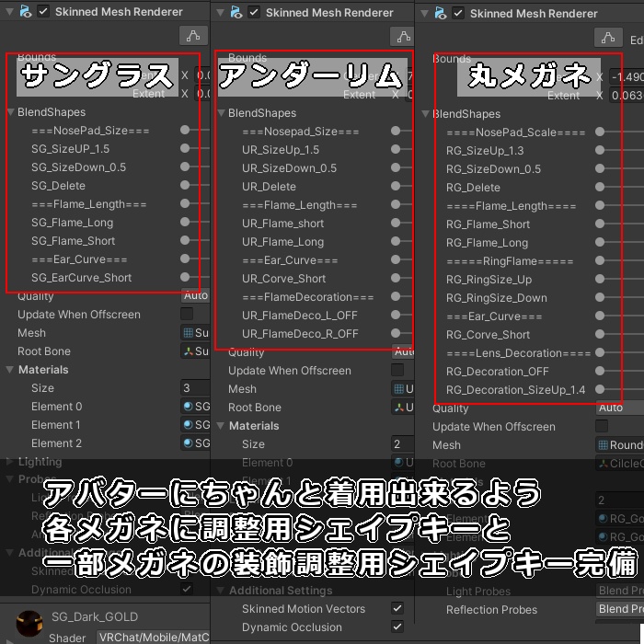Select RG_Decoration_OFF blendshape label

498,372
